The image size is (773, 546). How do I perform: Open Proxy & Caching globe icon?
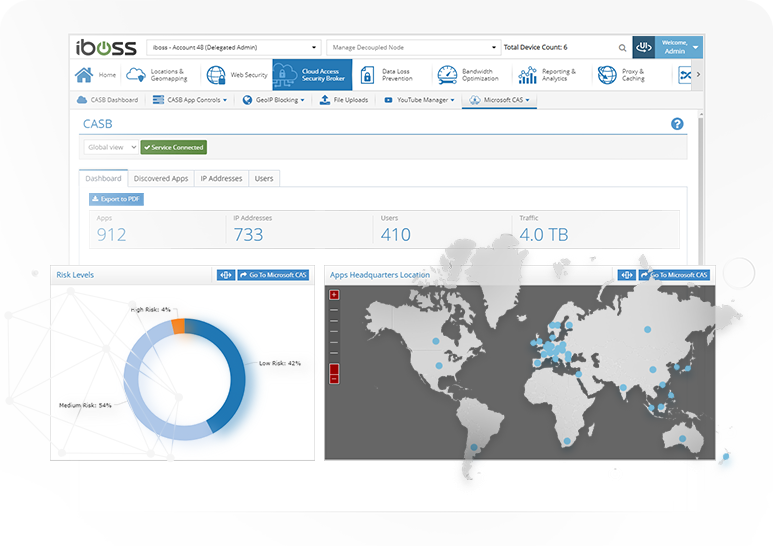click(607, 75)
